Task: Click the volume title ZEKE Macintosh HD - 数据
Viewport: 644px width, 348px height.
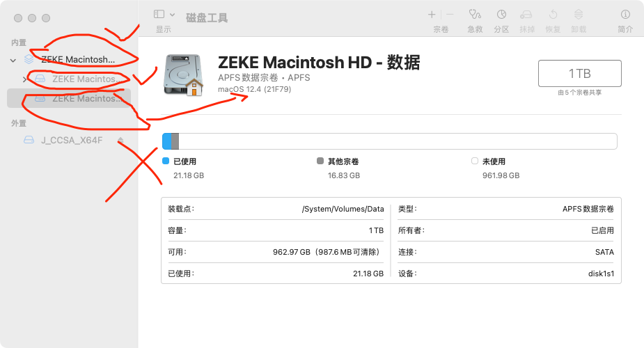Action: (319, 63)
